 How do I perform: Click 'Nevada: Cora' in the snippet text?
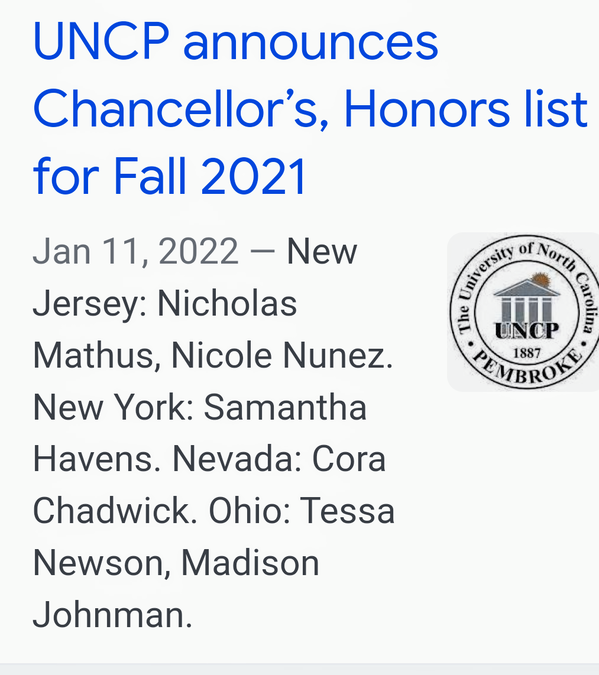pyautogui.click(x=279, y=459)
